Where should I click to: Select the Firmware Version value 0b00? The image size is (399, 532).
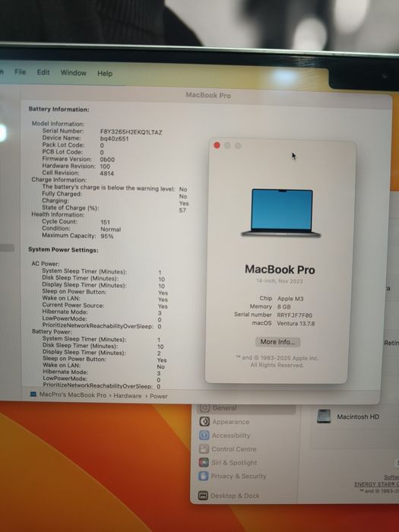[x=107, y=160]
